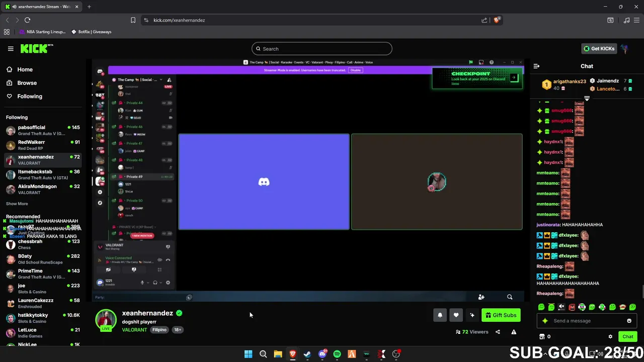
Task: Open user profile avatar at top right
Action: point(624,49)
